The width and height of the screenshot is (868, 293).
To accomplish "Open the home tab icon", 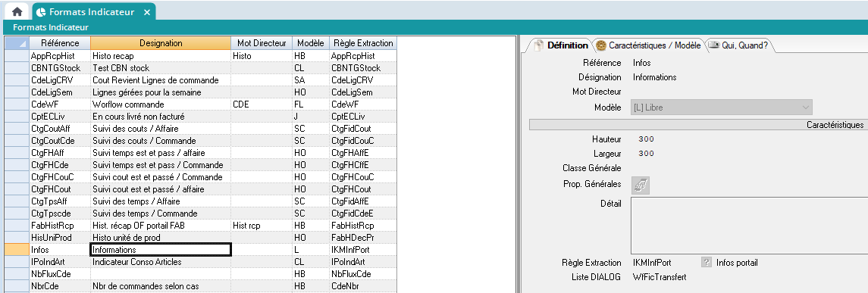I will click(x=17, y=11).
